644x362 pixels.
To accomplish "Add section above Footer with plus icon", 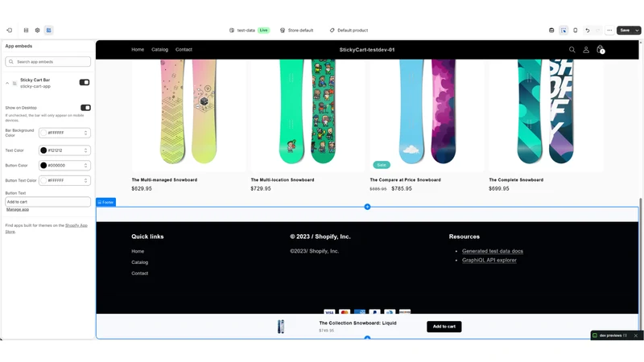I will point(368,207).
